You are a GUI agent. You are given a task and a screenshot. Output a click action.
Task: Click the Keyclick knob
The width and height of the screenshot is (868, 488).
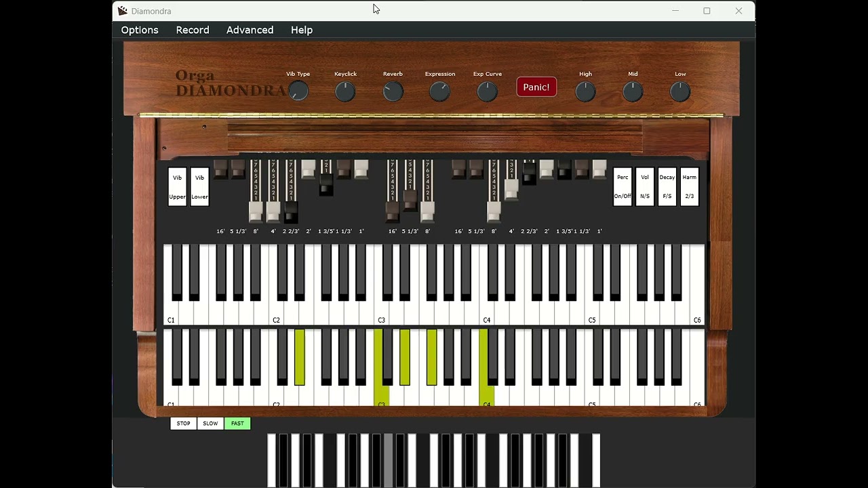pos(345,91)
